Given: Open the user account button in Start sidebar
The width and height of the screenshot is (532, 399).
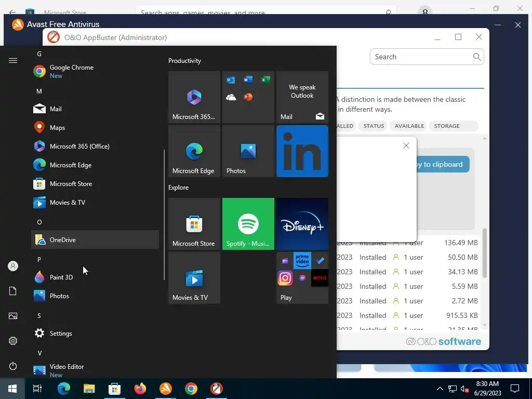Looking at the screenshot, I should point(13,266).
